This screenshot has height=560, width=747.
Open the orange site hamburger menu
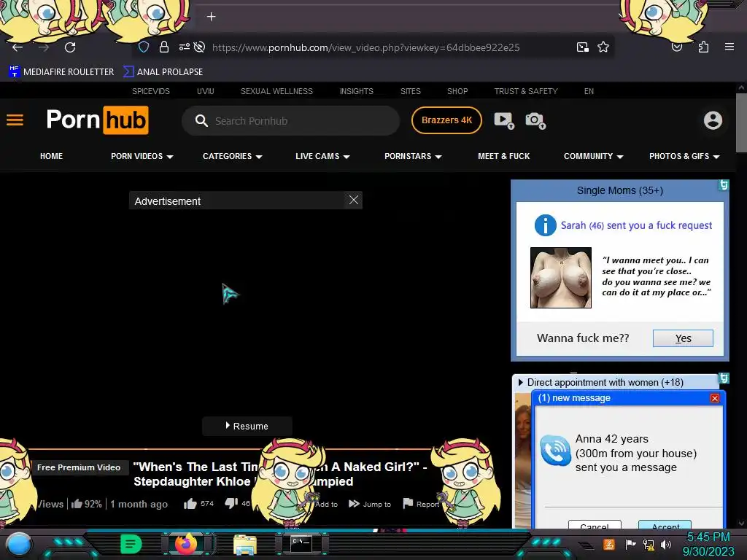[15, 120]
